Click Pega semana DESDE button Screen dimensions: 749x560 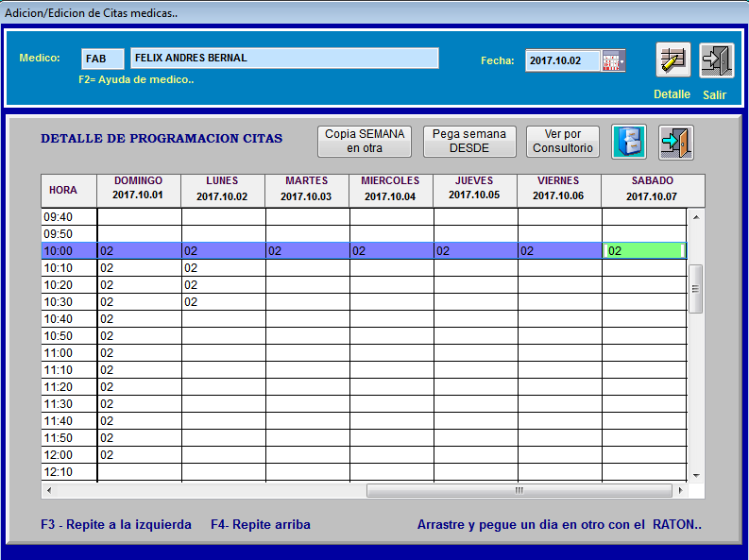point(469,142)
